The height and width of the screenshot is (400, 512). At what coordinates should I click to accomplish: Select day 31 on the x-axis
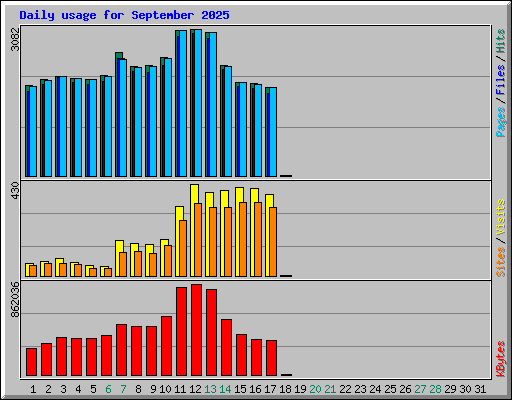click(x=480, y=389)
